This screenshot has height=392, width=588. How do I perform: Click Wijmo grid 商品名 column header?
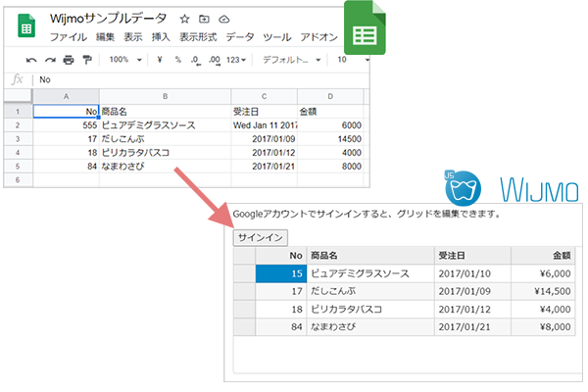tap(370, 256)
